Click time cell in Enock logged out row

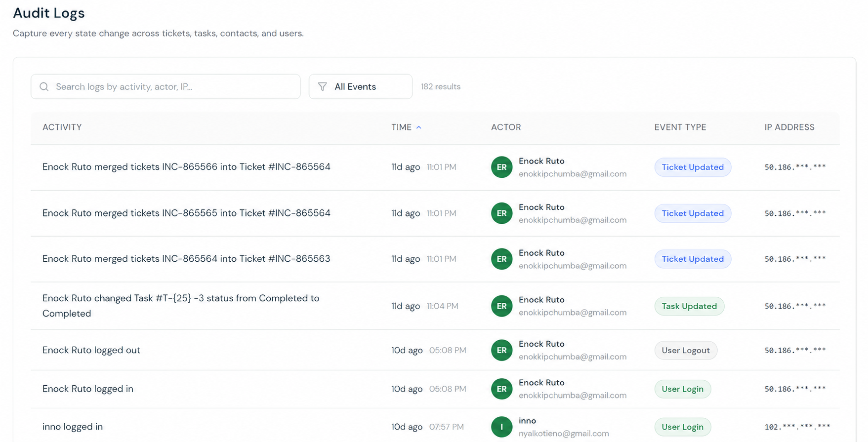click(x=429, y=350)
